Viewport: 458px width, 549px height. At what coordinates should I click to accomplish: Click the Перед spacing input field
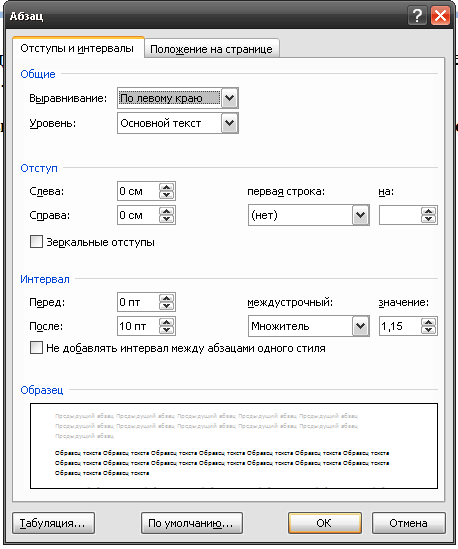point(138,302)
